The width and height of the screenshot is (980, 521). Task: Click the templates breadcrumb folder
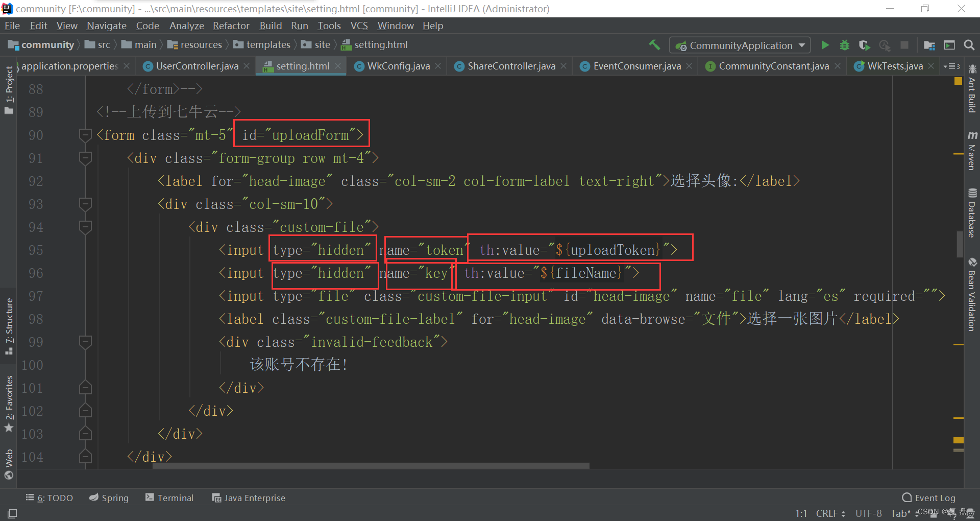coord(262,45)
